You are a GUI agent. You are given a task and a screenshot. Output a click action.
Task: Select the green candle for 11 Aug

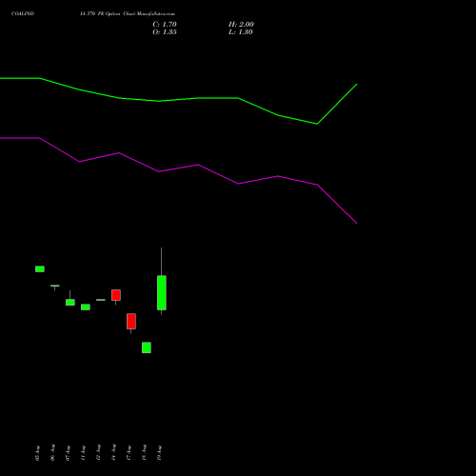pyautogui.click(x=86, y=307)
